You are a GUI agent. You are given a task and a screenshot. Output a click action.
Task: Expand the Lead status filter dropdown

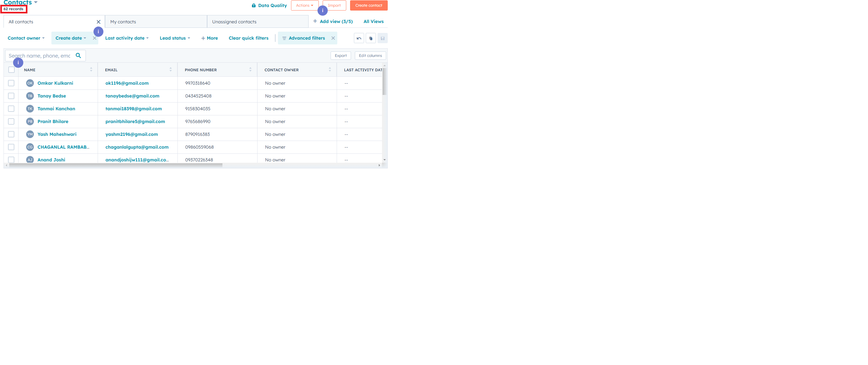coord(175,38)
